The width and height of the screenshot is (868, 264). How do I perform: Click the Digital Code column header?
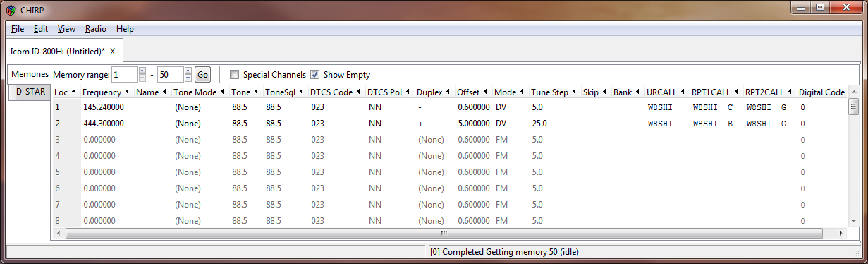(821, 92)
